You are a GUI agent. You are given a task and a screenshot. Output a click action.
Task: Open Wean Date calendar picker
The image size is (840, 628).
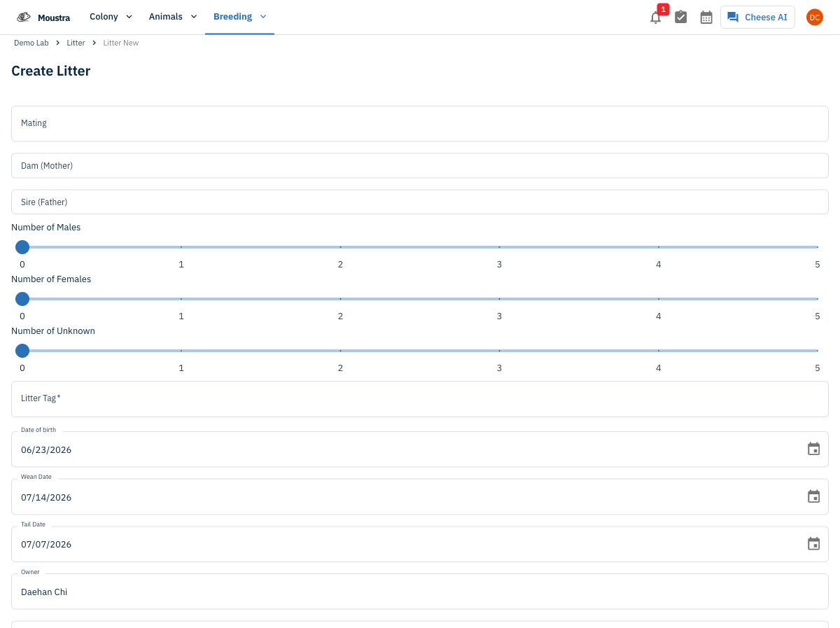click(813, 496)
